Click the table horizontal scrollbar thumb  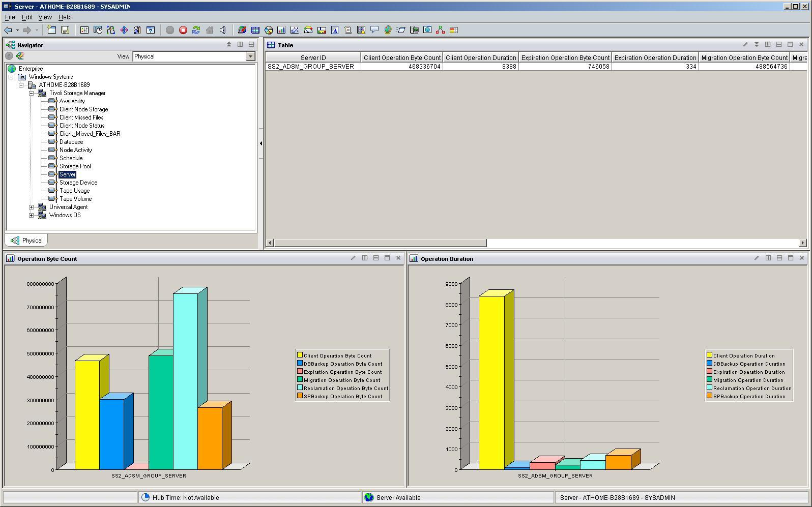click(x=380, y=243)
